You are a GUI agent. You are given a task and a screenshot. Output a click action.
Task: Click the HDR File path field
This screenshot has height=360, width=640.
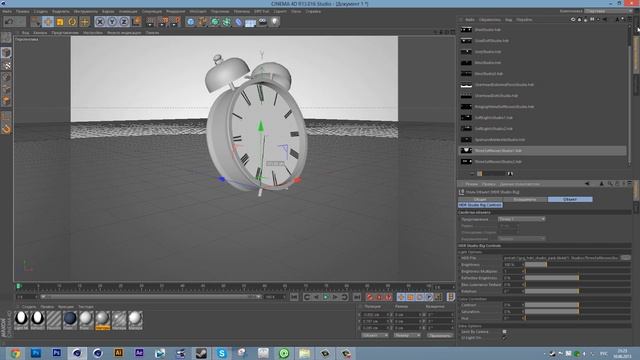pos(561,258)
